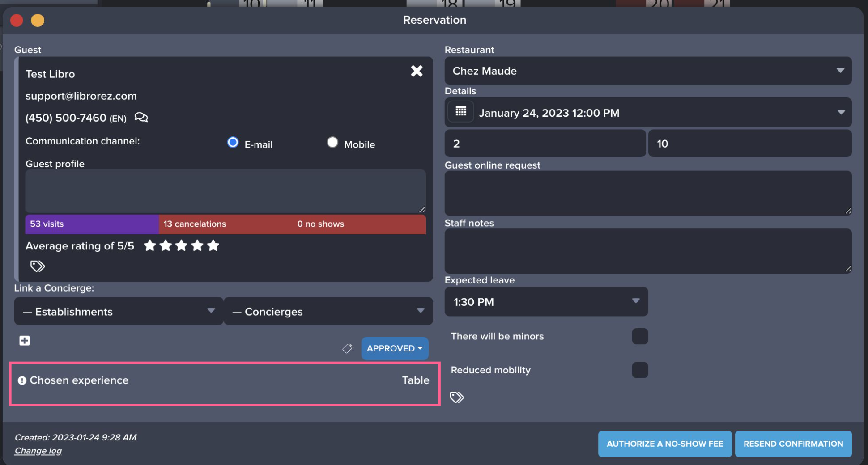Click the plus icon below Establishments
The image size is (868, 465).
pos(25,341)
